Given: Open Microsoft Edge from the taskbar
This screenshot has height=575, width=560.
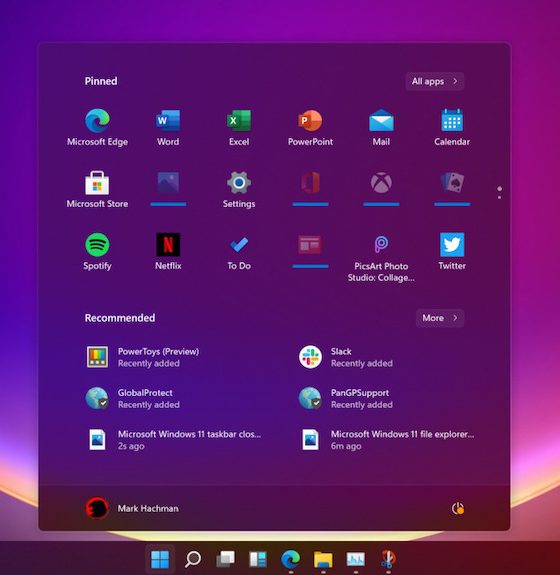Looking at the screenshot, I should tap(290, 559).
